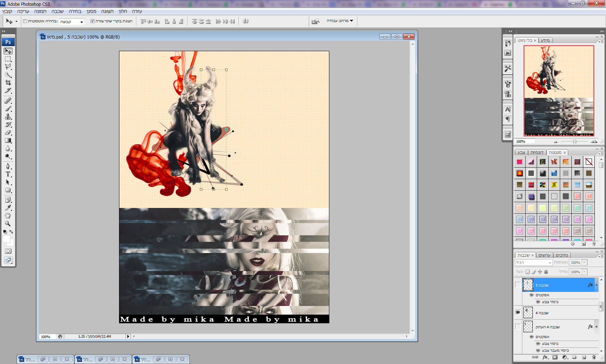This screenshot has width=606, height=364.
Task: Click the Navigator zoom slider
Action: [575, 142]
